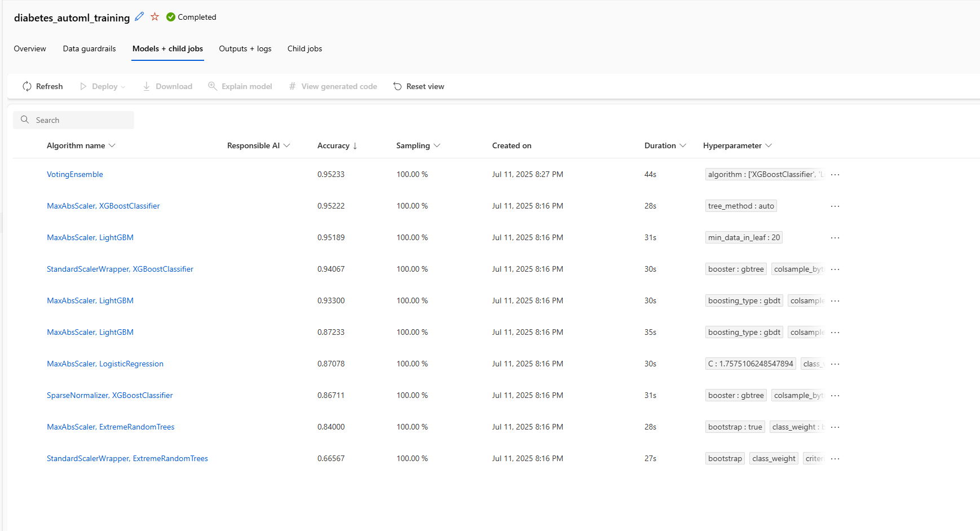Open more options for 0.87233 accuracy row
Viewport: 980px width, 531px height.
(x=835, y=333)
